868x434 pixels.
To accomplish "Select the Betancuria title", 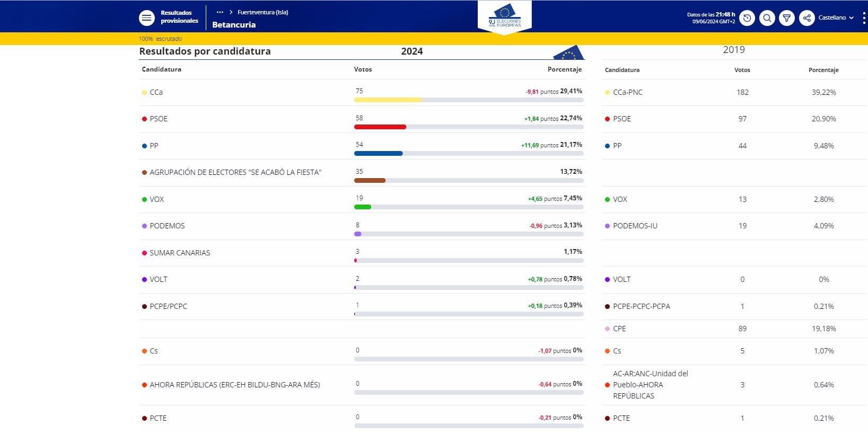I will click(x=234, y=25).
